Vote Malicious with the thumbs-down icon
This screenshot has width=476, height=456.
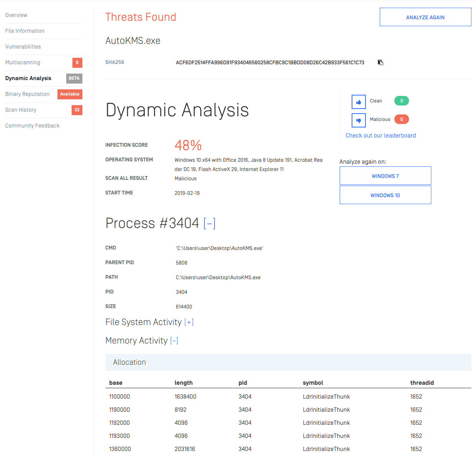(x=359, y=121)
